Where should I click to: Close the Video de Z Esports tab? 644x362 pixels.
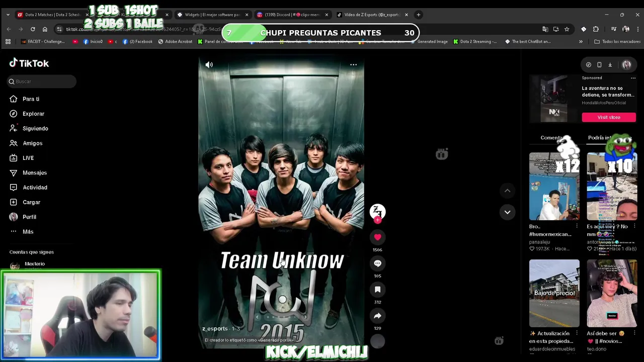(406, 15)
